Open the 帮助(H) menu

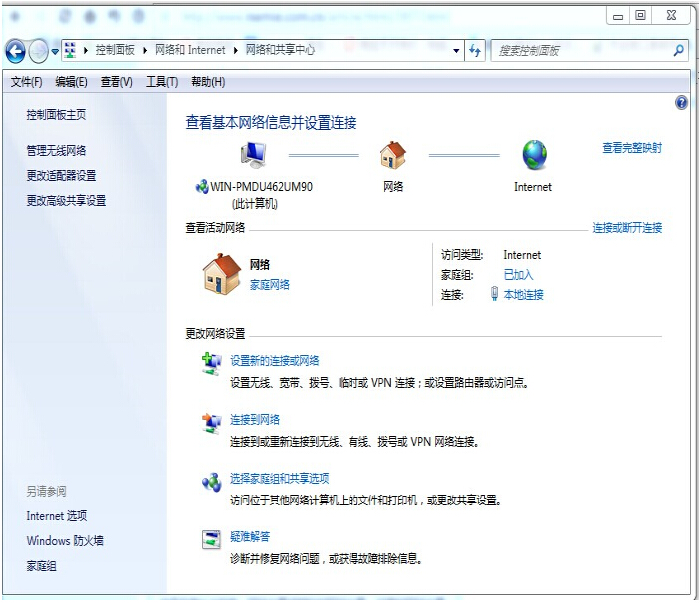(208, 82)
